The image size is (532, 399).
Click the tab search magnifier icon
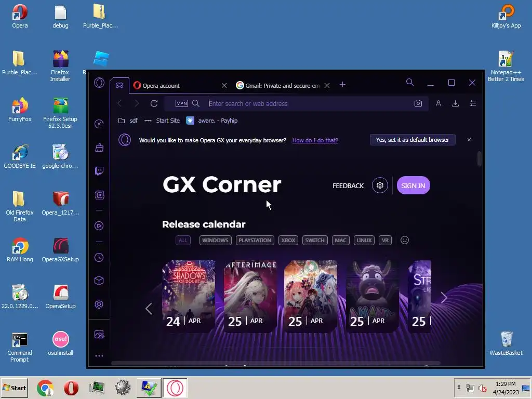[x=410, y=82]
